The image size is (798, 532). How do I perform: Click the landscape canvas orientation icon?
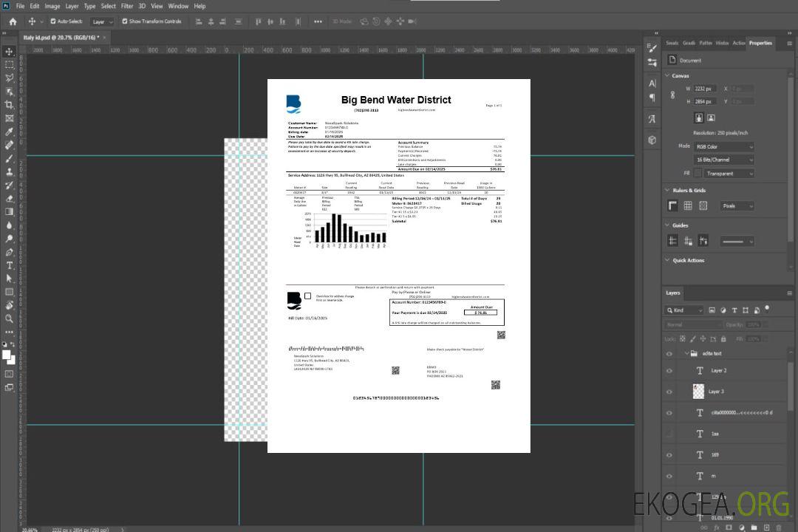click(711, 117)
